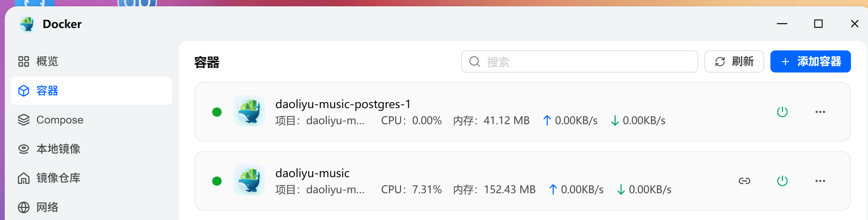Open the daoliyu-music-postgres-1 container details
Screen dimensions: 868x220
click(x=343, y=104)
